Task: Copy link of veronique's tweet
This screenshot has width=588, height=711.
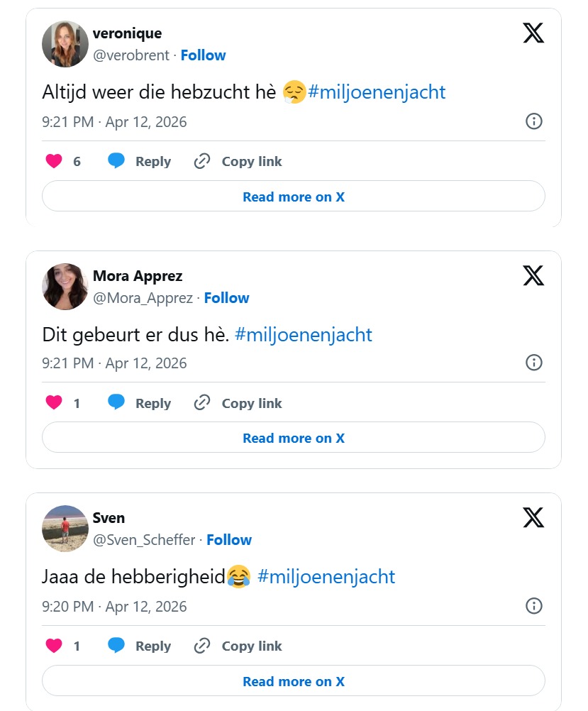Action: [238, 161]
